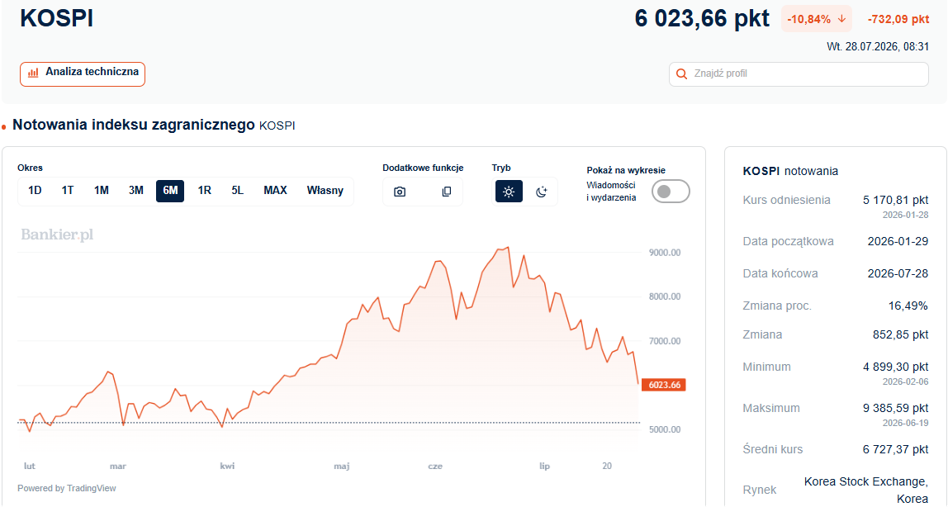The height and width of the screenshot is (507, 948).
Task: Select the 6M period
Action: point(170,191)
